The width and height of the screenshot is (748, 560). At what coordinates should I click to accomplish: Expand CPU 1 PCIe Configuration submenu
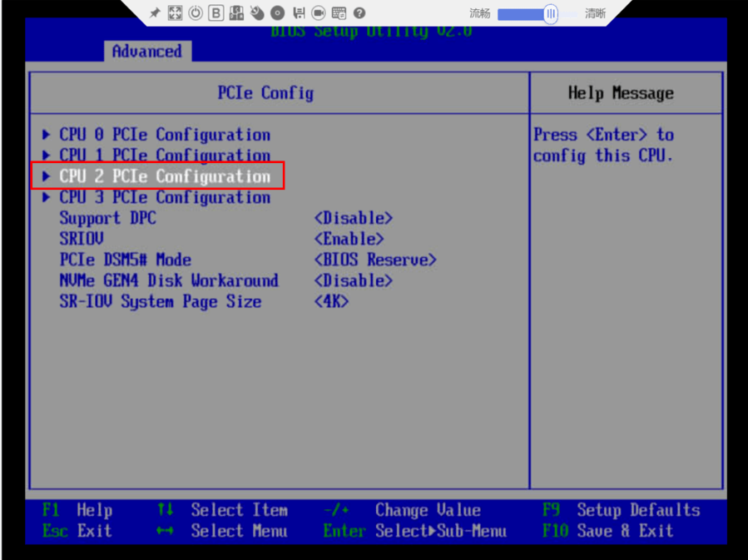point(156,156)
